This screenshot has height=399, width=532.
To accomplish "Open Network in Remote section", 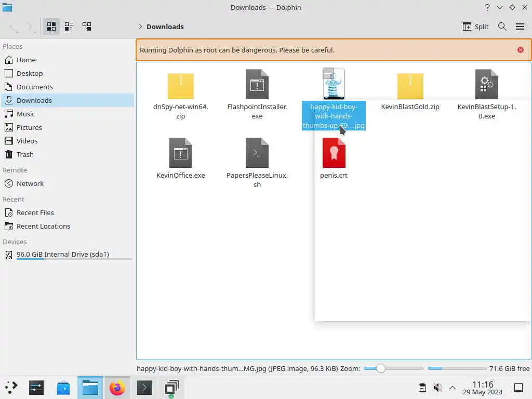I will click(x=67, y=183).
